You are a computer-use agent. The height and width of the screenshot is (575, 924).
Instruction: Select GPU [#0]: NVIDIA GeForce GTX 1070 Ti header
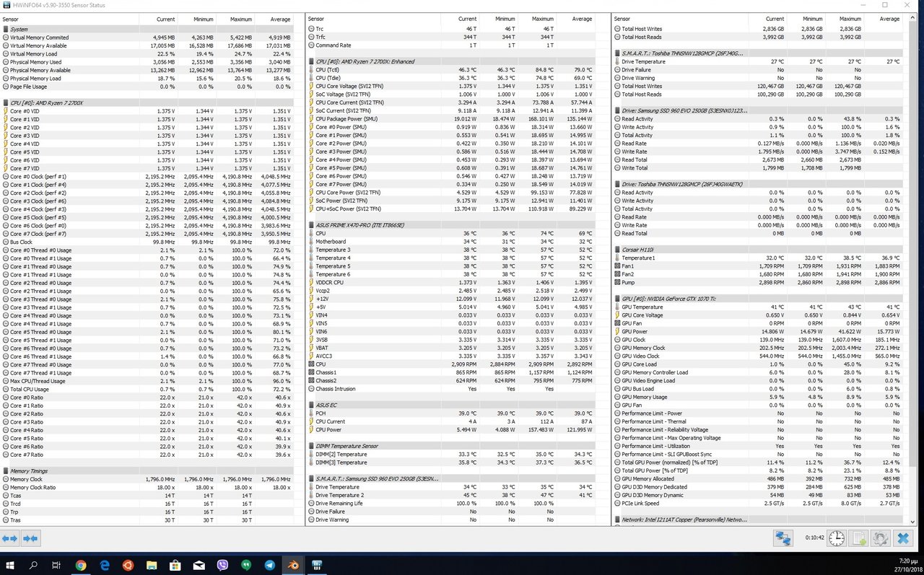[x=757, y=299]
